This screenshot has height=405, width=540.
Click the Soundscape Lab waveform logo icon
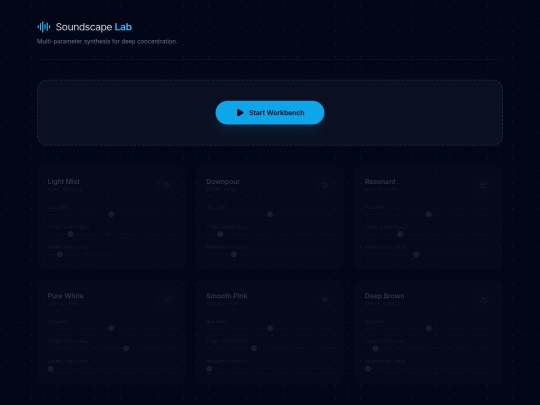(x=44, y=27)
